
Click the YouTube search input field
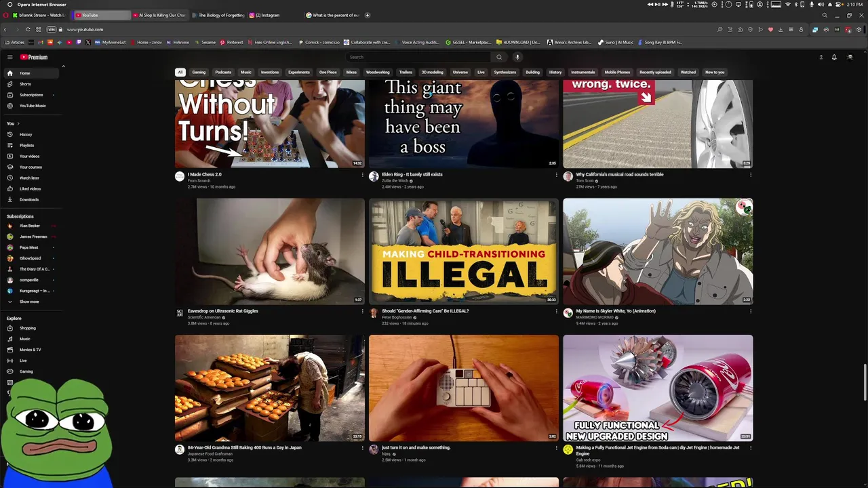click(x=418, y=57)
